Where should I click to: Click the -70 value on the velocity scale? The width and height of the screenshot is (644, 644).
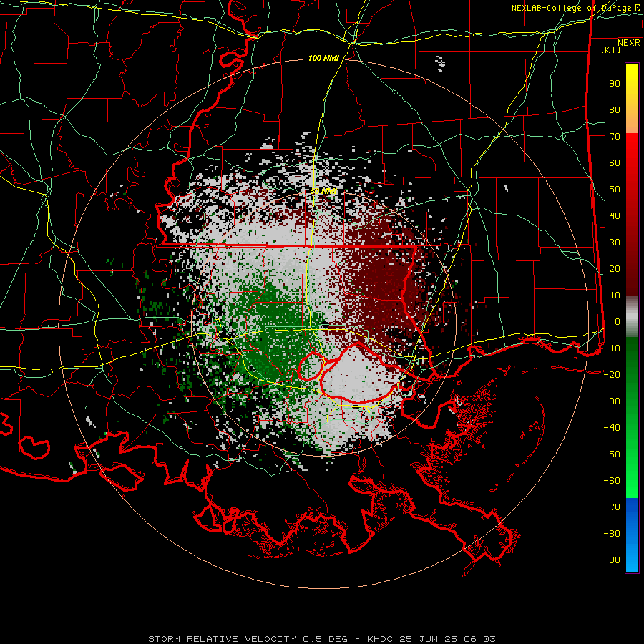point(612,507)
